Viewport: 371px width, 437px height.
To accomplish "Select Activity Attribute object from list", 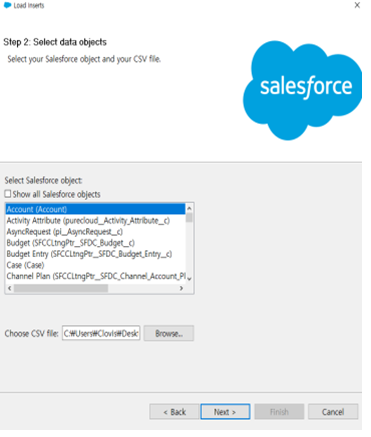I will [95, 221].
